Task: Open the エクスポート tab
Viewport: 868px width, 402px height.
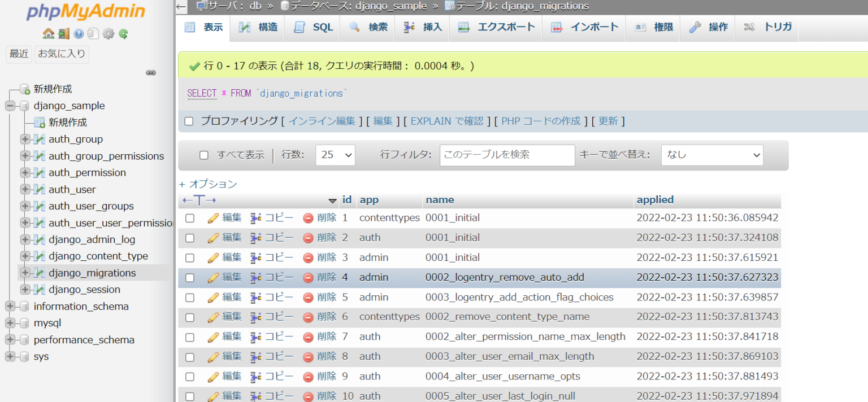Action: 496,27
